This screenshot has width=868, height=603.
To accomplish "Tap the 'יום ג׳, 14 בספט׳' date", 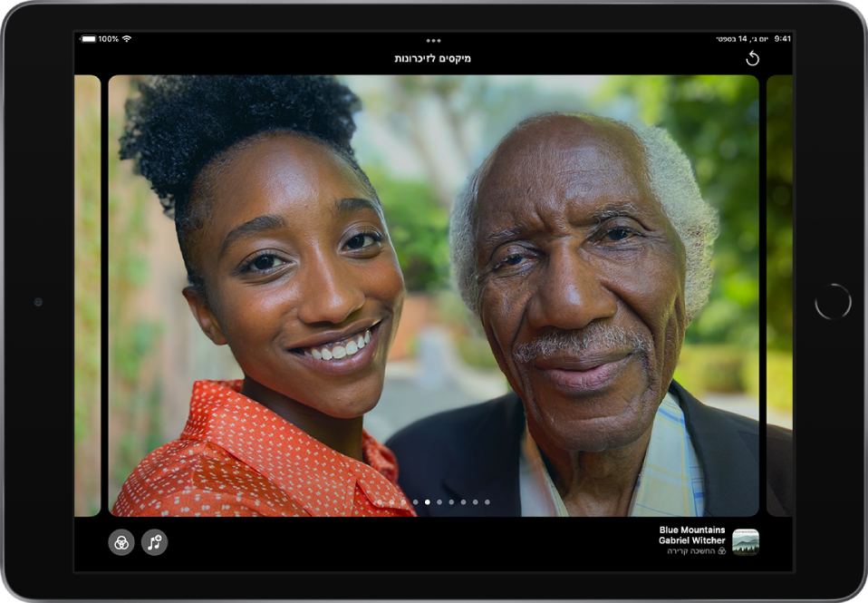I will tap(742, 39).
